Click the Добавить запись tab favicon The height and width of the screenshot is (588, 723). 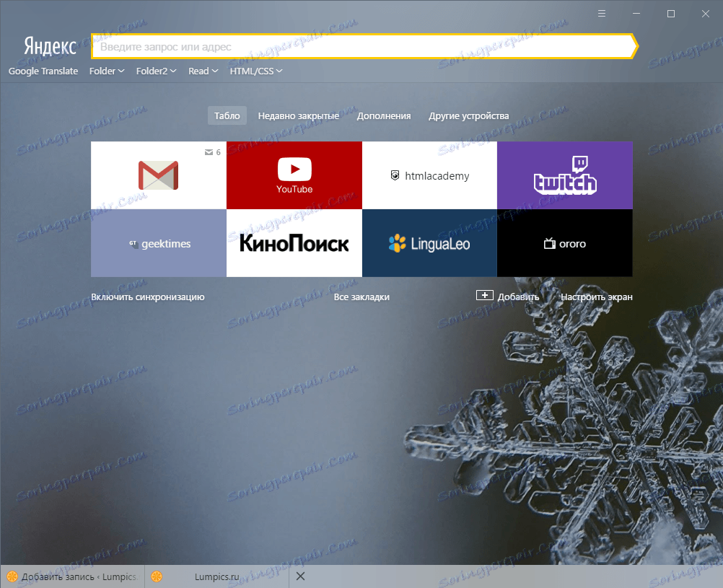[x=12, y=576]
